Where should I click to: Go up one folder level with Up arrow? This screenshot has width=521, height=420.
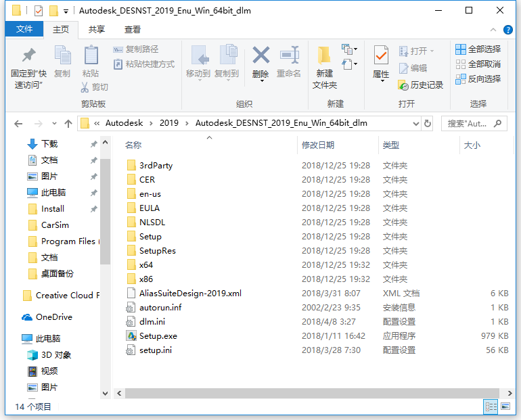click(68, 124)
